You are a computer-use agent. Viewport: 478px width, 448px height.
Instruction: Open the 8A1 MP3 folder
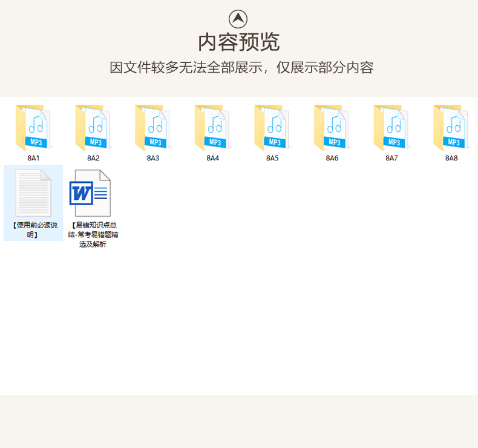tap(33, 128)
